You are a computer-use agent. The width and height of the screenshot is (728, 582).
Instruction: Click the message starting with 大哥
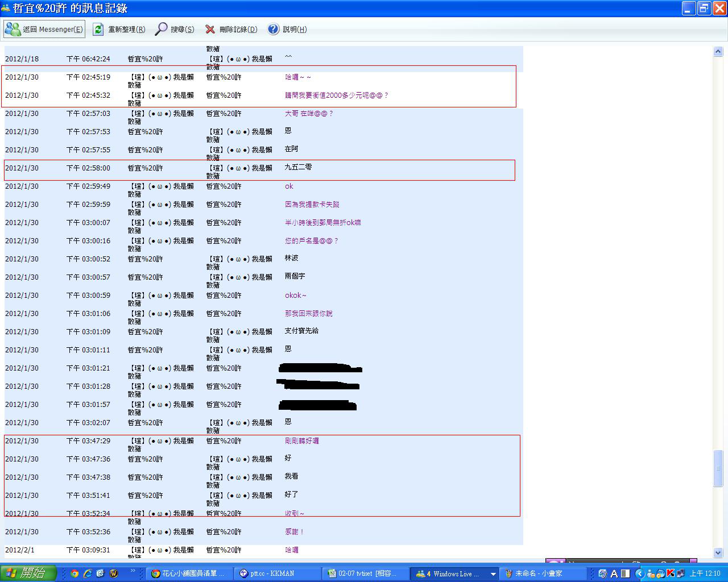309,114
